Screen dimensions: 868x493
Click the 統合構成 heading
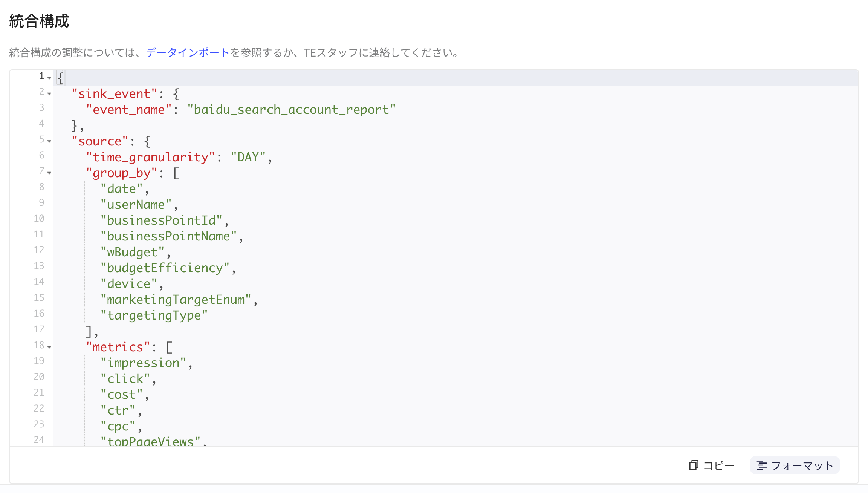[39, 21]
